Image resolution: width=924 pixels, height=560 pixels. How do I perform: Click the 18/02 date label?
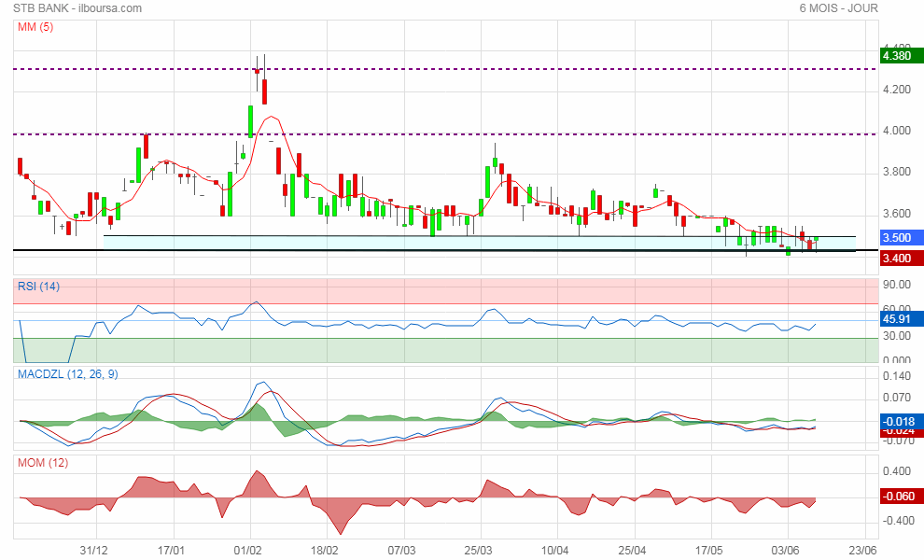[x=325, y=551]
